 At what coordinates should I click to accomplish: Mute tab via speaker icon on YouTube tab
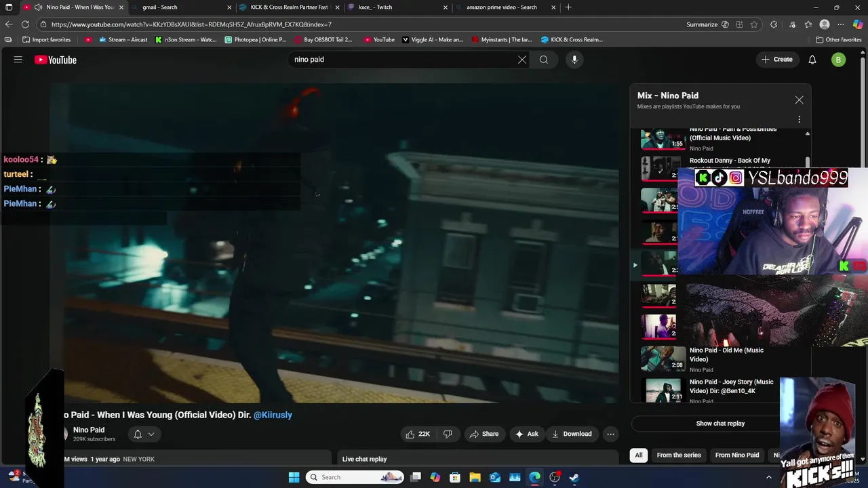click(38, 7)
